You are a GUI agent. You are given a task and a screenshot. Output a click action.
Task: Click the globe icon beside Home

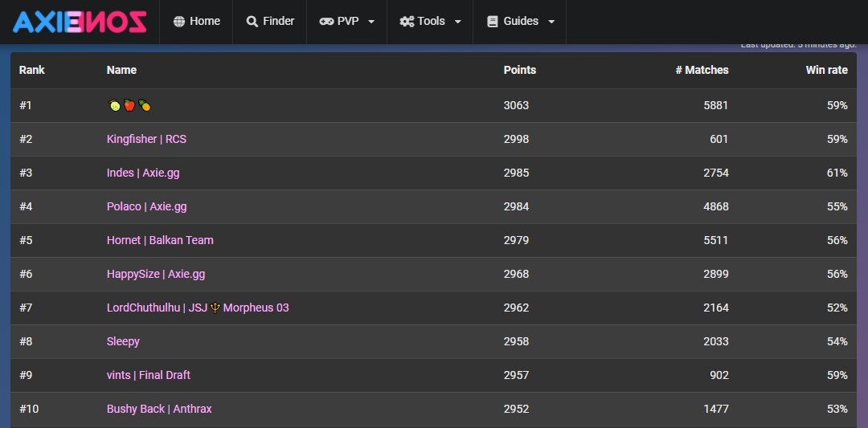(x=178, y=22)
